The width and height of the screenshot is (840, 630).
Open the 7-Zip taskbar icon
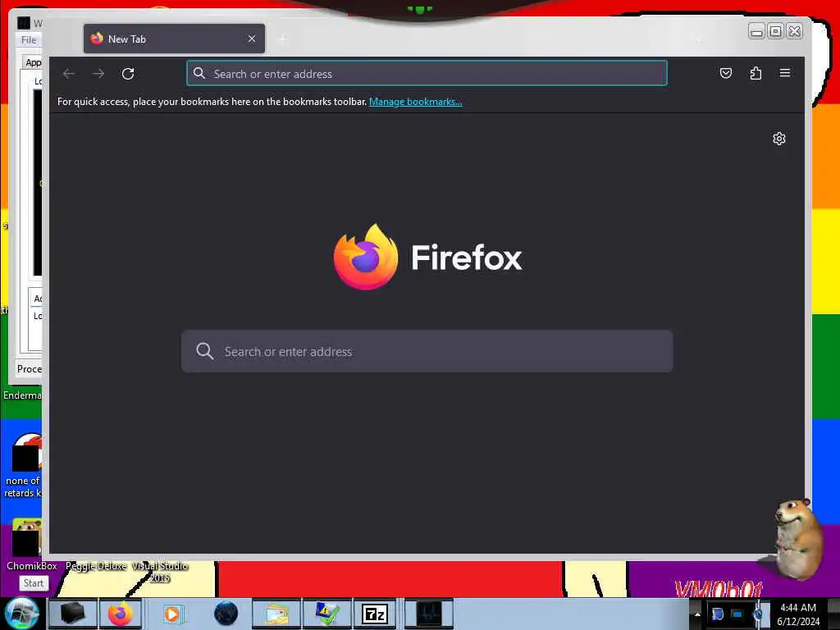point(374,614)
